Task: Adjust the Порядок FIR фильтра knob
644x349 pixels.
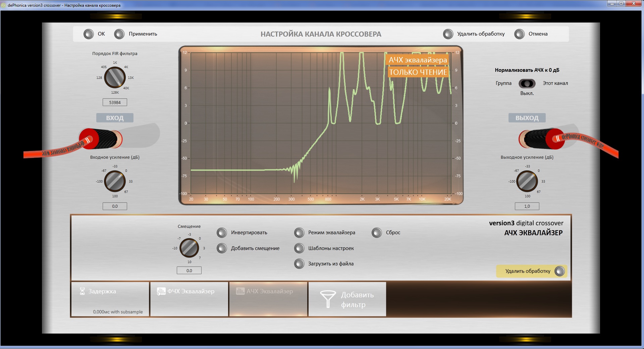Action: 115,77
